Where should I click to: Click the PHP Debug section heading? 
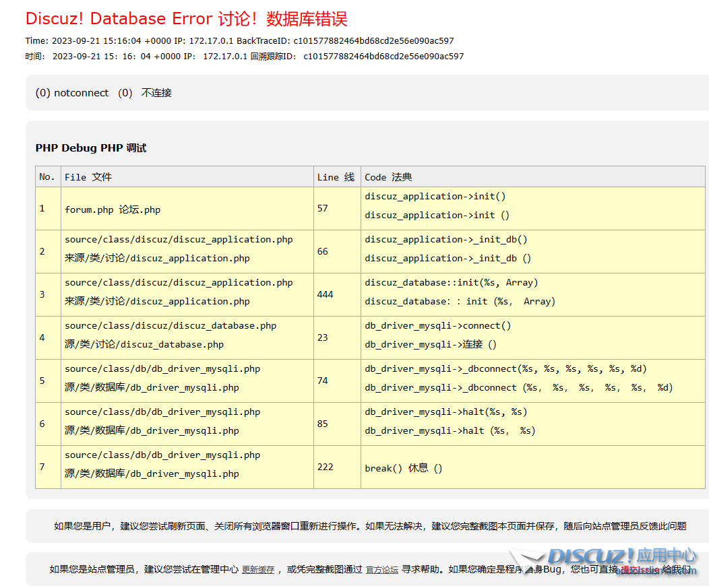[x=91, y=148]
